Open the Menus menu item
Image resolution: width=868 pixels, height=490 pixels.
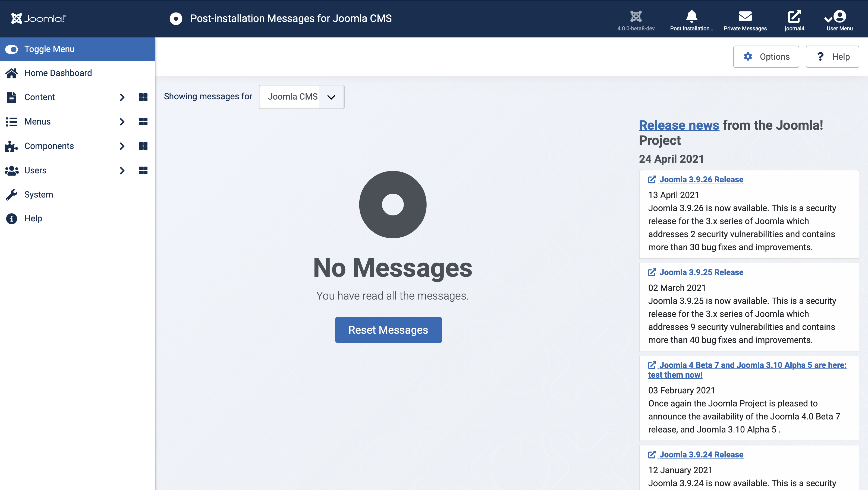(x=37, y=122)
